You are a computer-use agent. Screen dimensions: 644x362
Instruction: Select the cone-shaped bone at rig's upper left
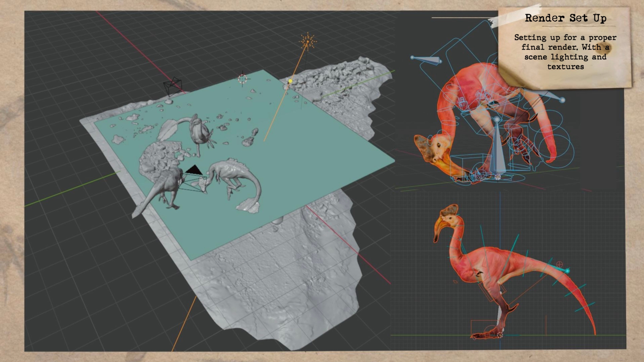[x=426, y=60]
